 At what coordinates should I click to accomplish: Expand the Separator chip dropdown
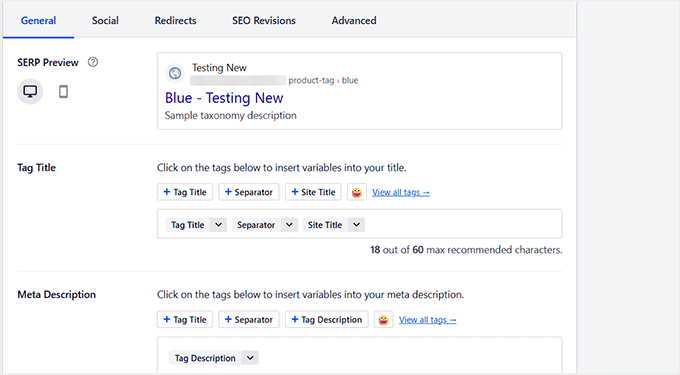[289, 225]
